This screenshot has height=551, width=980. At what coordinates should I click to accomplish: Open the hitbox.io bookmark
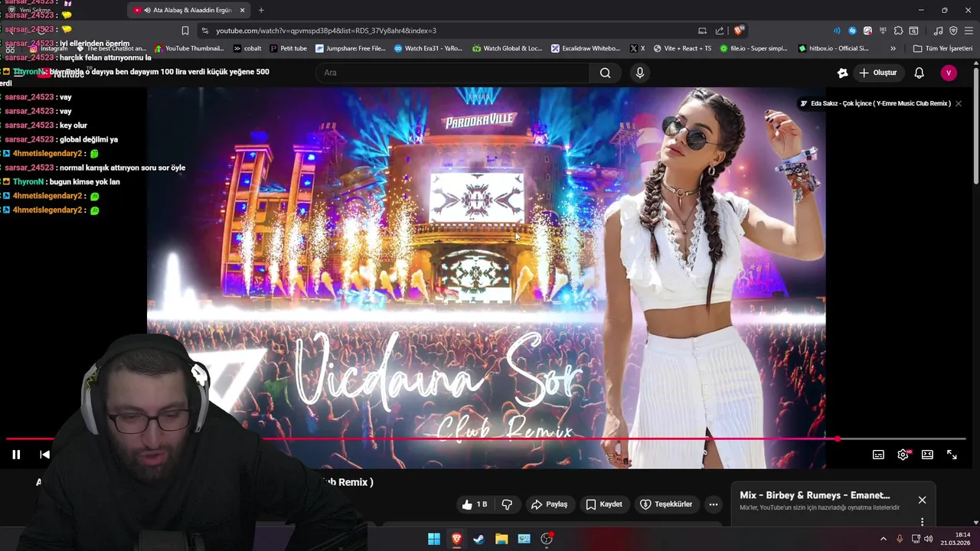(x=832, y=48)
